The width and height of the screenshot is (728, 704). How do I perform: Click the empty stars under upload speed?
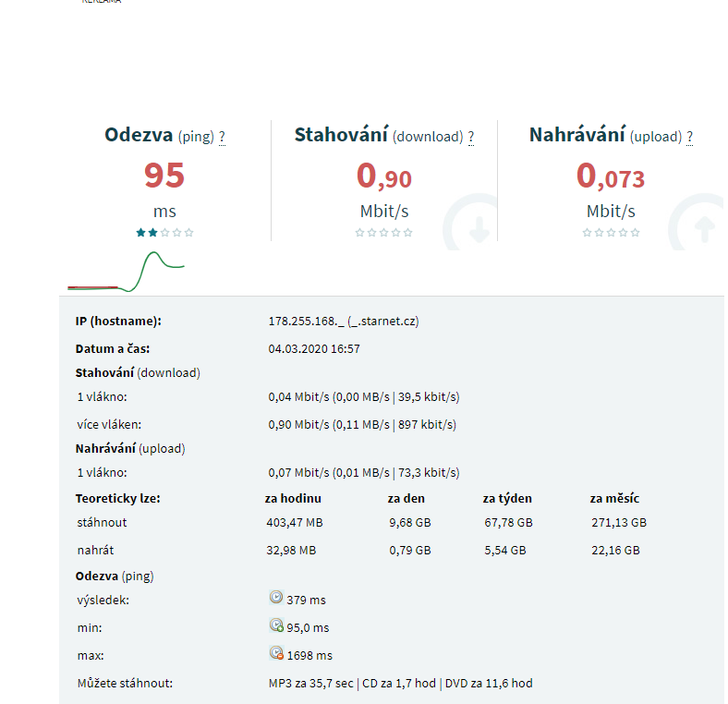click(611, 233)
